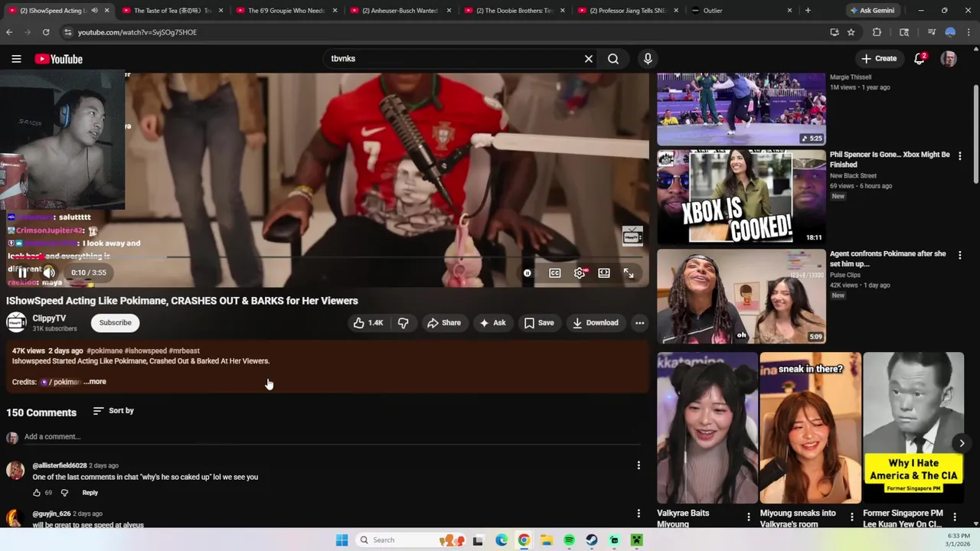Click the Install app icon in address bar

coord(835,32)
